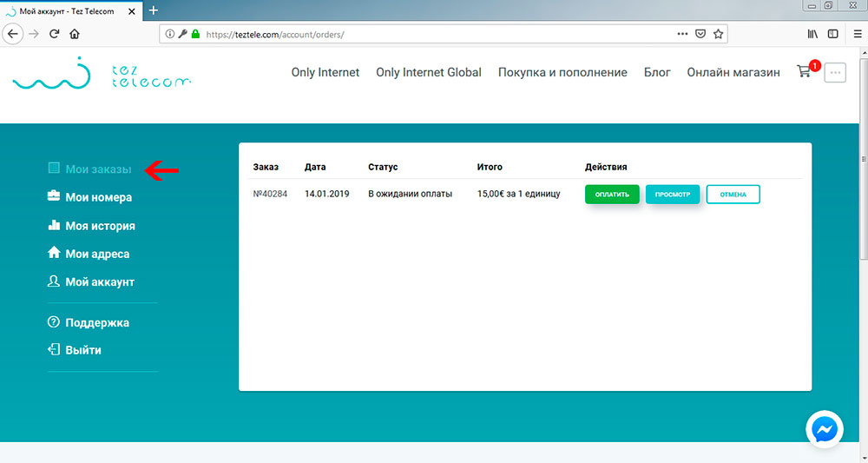Click the question icon next to Поддержка
The image size is (868, 463).
[54, 321]
